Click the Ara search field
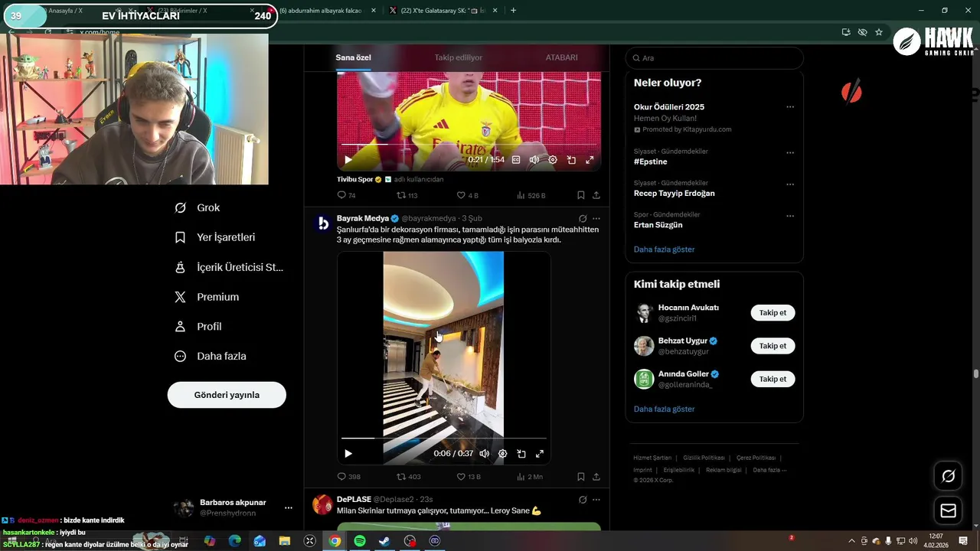Viewport: 980px width, 551px height. coord(714,58)
